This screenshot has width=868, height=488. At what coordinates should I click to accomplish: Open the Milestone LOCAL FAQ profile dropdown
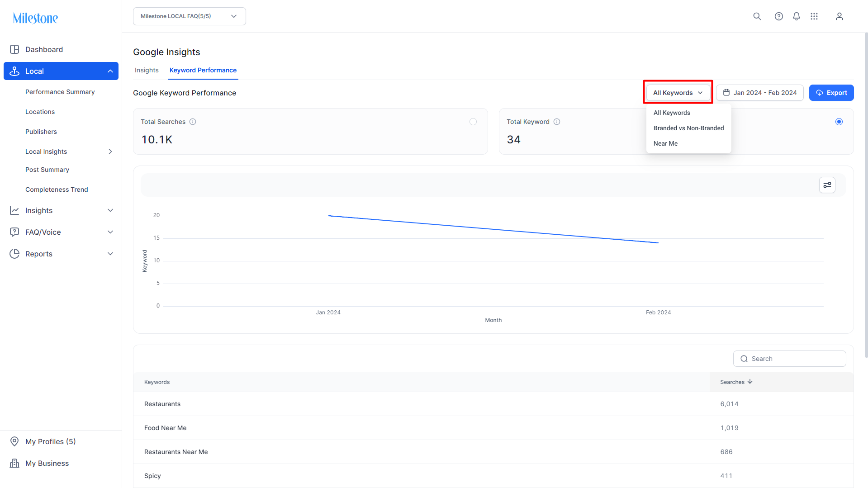[x=190, y=16]
